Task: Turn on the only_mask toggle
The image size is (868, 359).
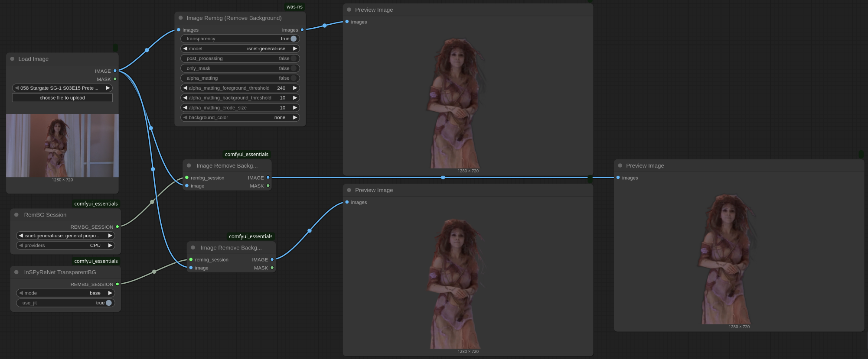Action: [294, 68]
